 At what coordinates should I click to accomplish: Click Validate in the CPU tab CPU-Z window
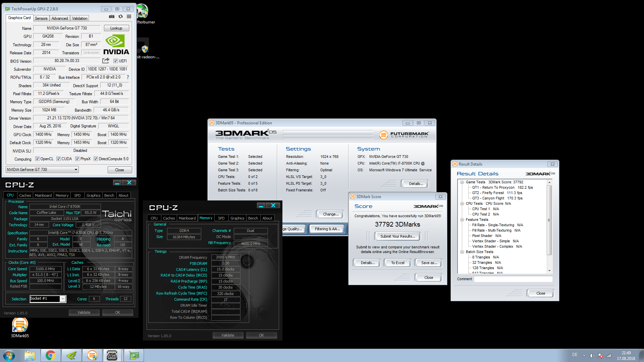pos(84,312)
